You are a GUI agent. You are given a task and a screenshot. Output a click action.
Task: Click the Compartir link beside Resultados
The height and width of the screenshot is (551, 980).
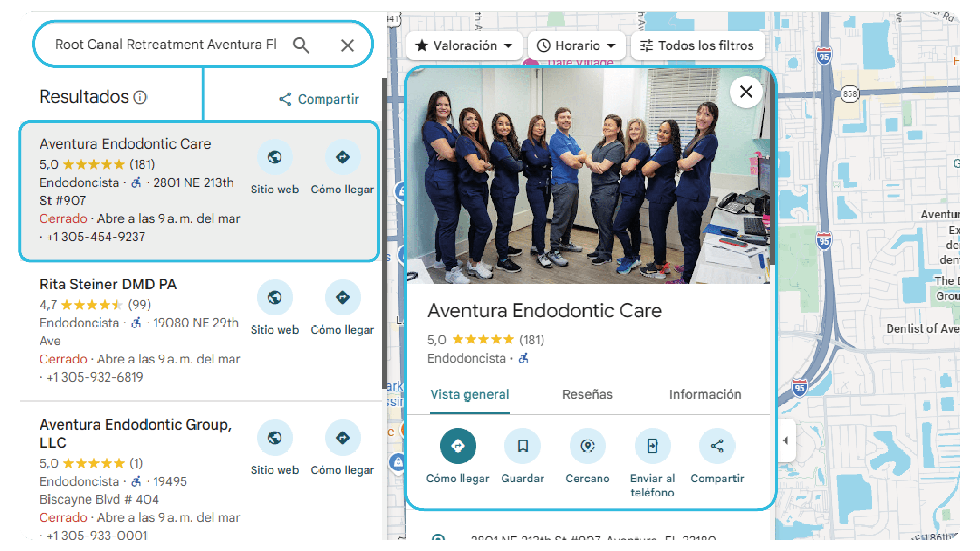(319, 99)
